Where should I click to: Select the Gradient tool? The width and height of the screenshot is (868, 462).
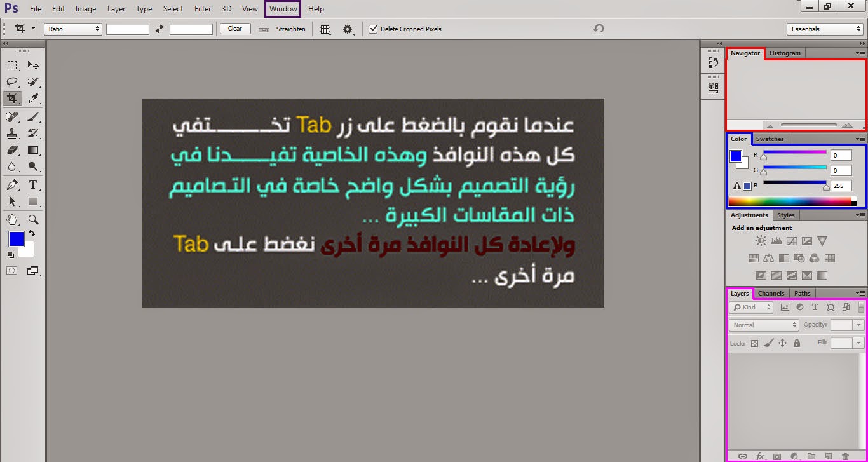tap(33, 150)
